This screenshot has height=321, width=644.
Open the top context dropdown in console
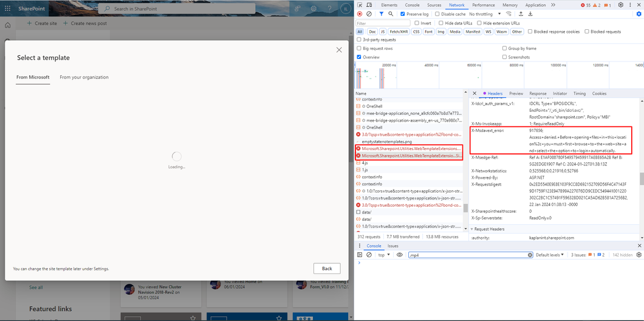[384, 255]
